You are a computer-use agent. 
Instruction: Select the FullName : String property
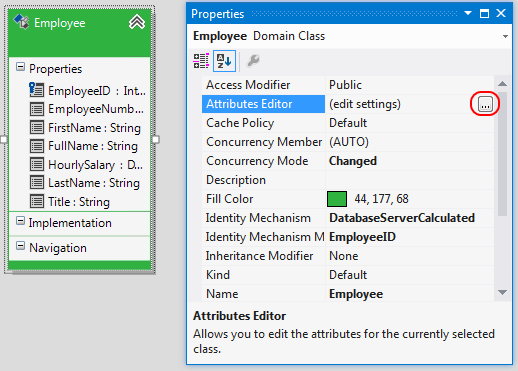coord(93,146)
